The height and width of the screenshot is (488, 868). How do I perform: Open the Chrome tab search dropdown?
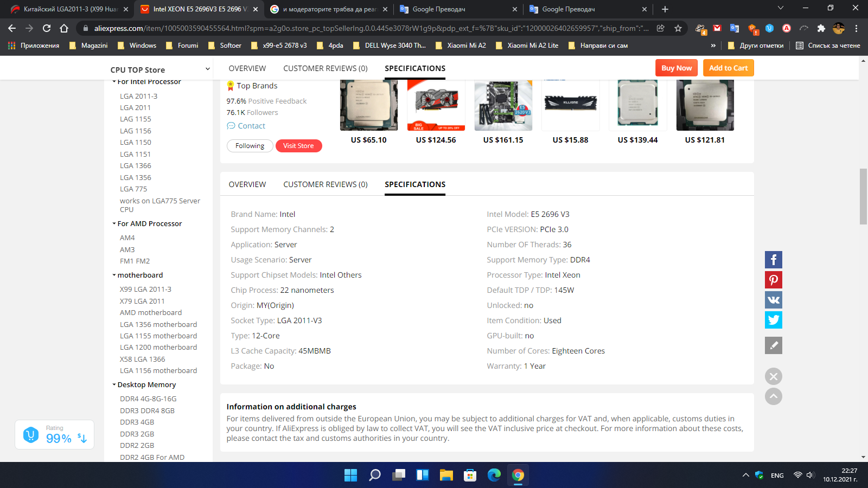pyautogui.click(x=781, y=8)
